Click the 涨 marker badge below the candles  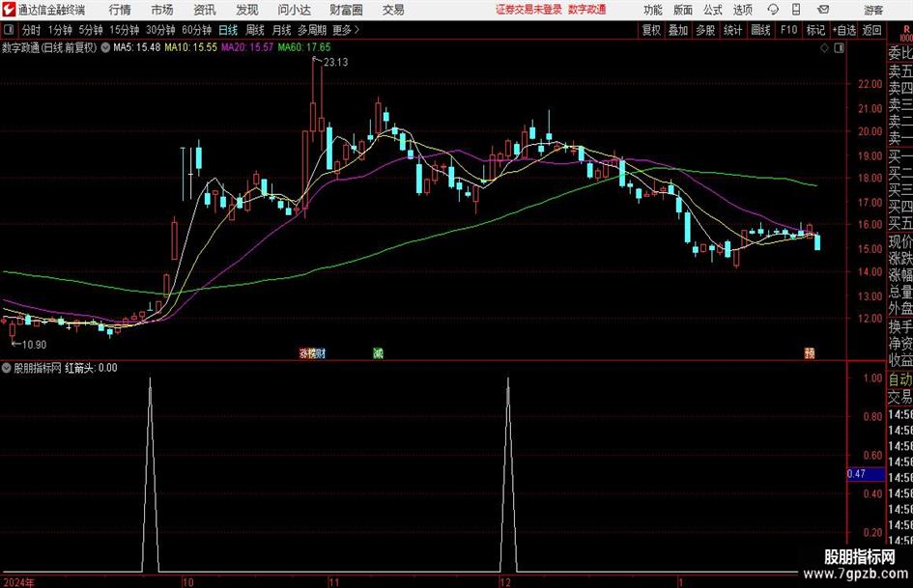click(303, 353)
